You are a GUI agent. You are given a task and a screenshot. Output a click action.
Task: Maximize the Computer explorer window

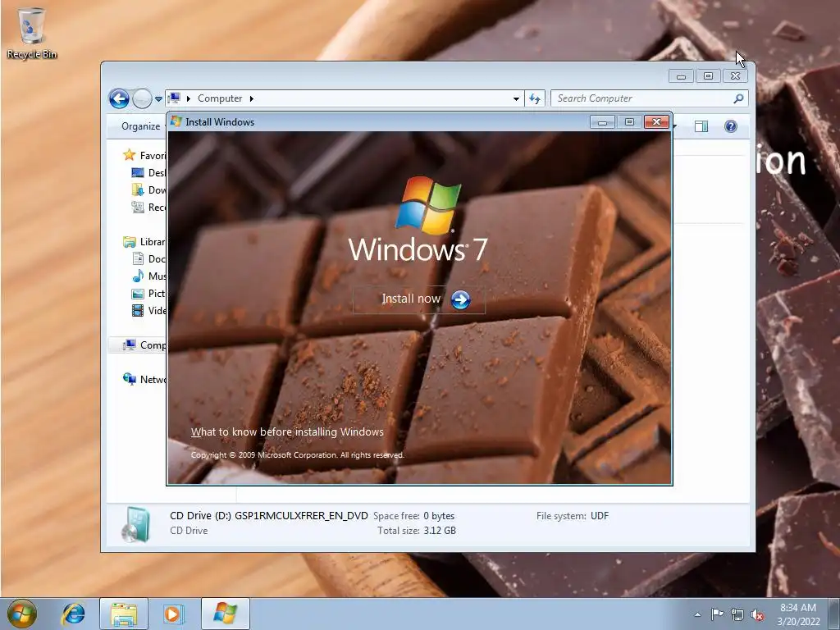point(708,76)
